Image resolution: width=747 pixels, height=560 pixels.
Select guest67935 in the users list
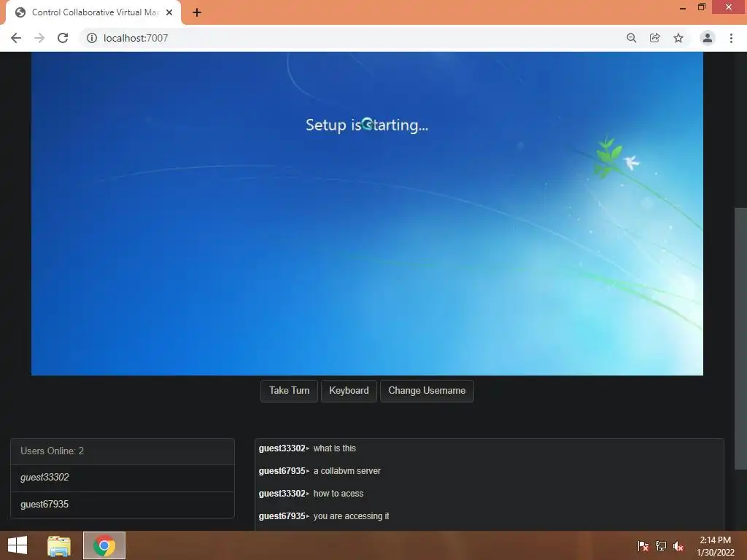123,505
